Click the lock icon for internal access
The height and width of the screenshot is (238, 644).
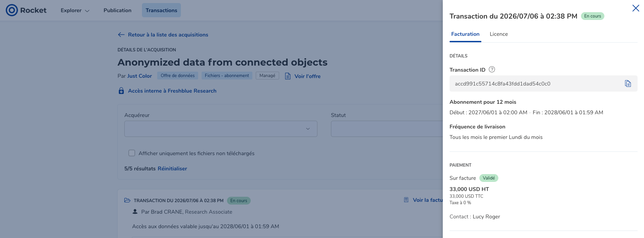(x=121, y=91)
